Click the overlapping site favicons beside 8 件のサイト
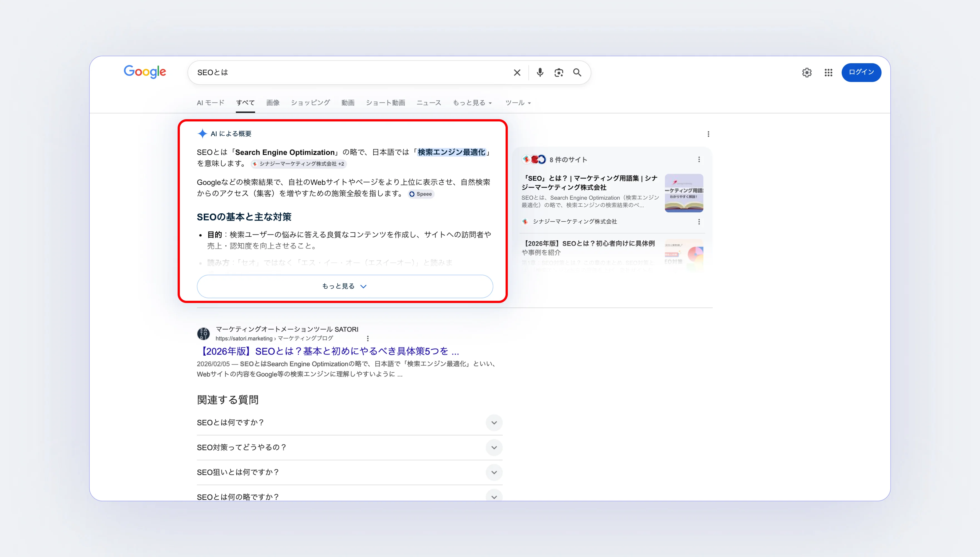The image size is (980, 557). 534,160
